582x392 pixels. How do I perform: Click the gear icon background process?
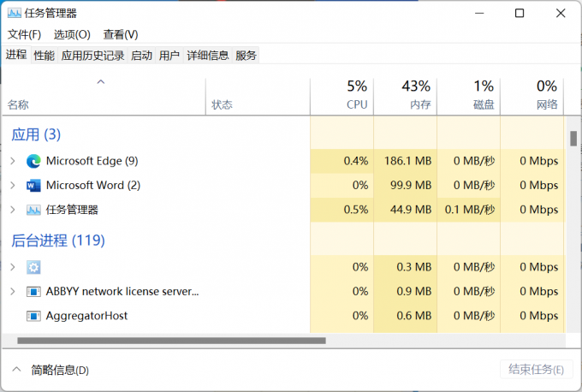(33, 267)
